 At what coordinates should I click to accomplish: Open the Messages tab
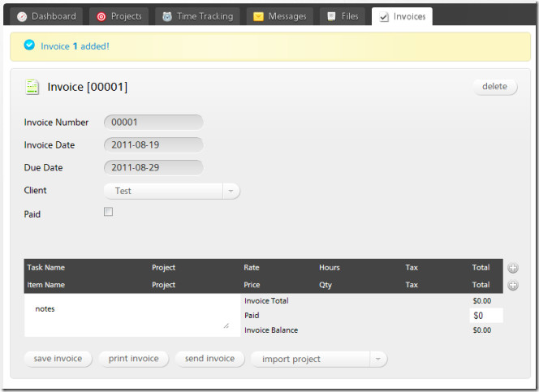tap(279, 16)
